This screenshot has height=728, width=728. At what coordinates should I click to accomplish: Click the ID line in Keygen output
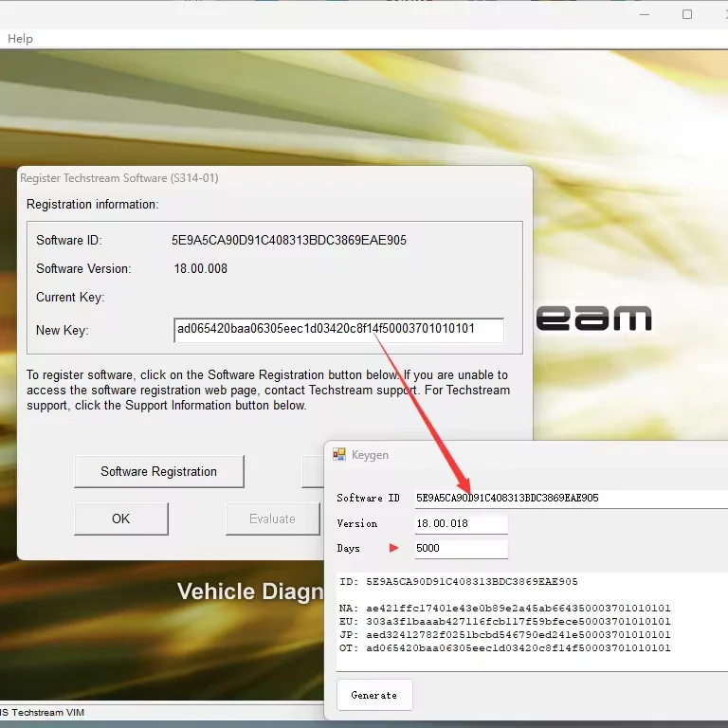[x=458, y=582]
